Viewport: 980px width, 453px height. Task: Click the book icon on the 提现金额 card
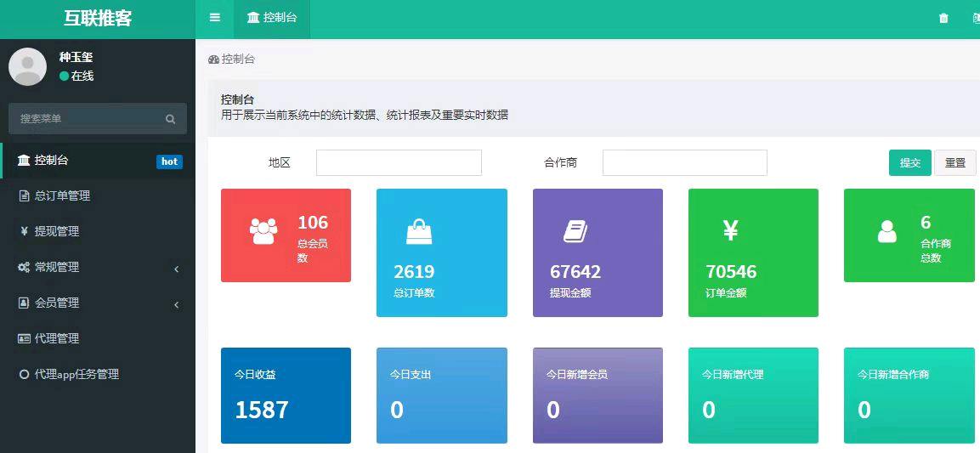click(x=575, y=231)
